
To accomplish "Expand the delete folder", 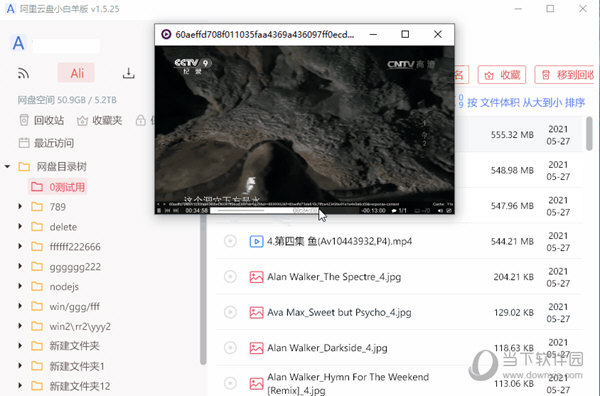I will click(20, 227).
